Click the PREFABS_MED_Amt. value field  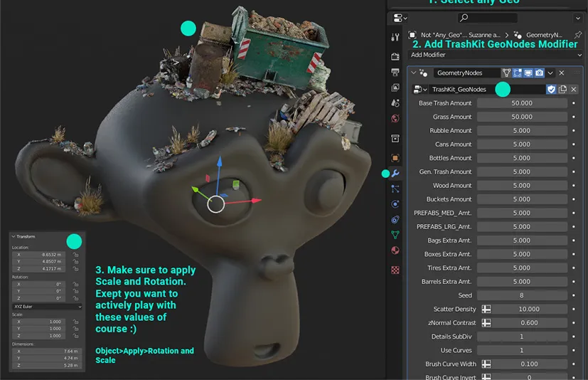click(x=522, y=213)
